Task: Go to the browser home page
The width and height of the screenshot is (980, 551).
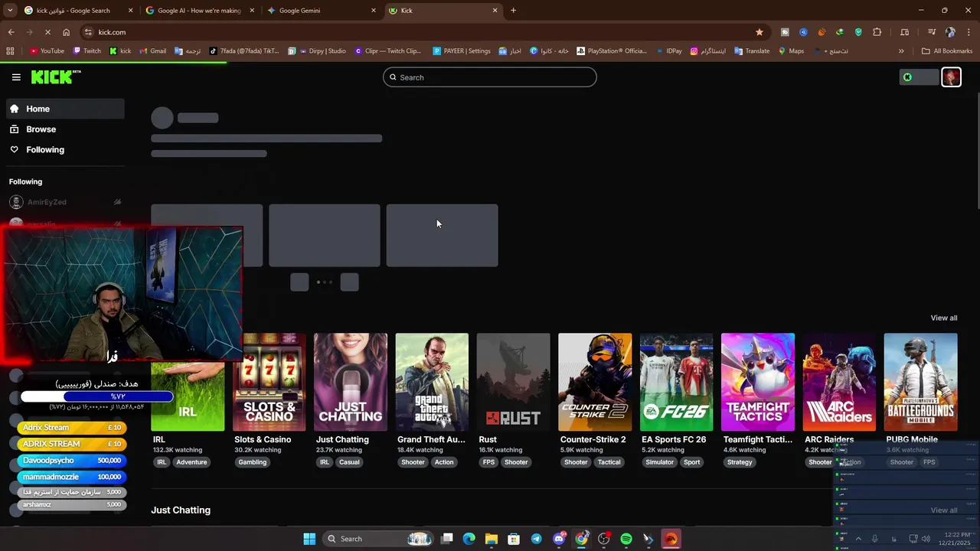Action: [66, 32]
